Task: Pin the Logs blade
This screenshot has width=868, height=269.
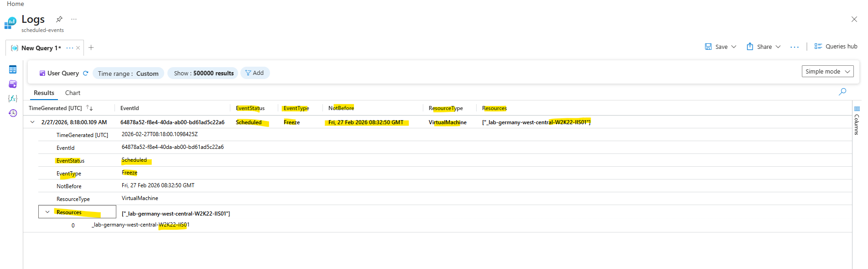Action: click(x=59, y=19)
